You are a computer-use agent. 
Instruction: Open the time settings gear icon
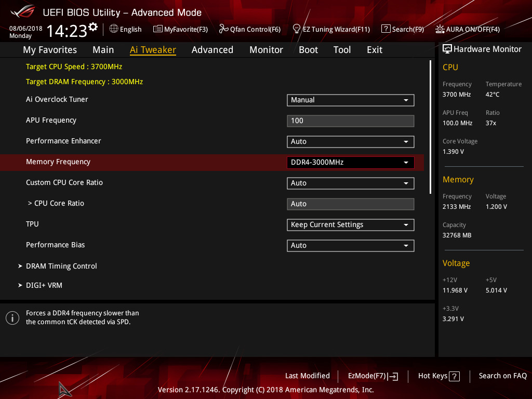(x=93, y=27)
